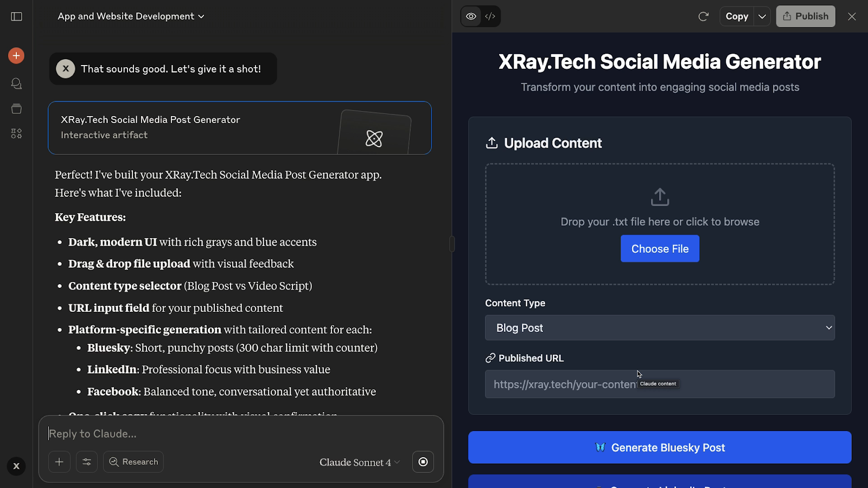Toggle the sidebar panel icon
The width and height of the screenshot is (868, 488).
pyautogui.click(x=17, y=16)
